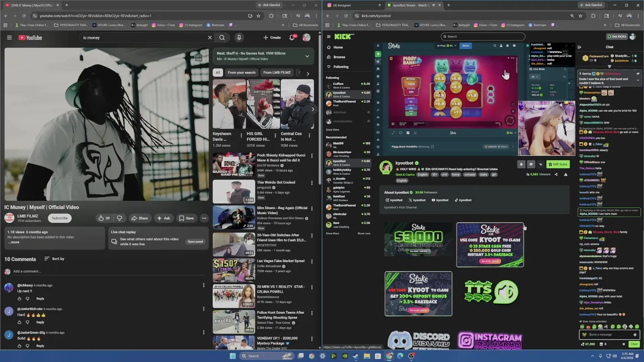Open Steam from the taskbar
Viewport: 644px width, 362px height.
pos(356,356)
